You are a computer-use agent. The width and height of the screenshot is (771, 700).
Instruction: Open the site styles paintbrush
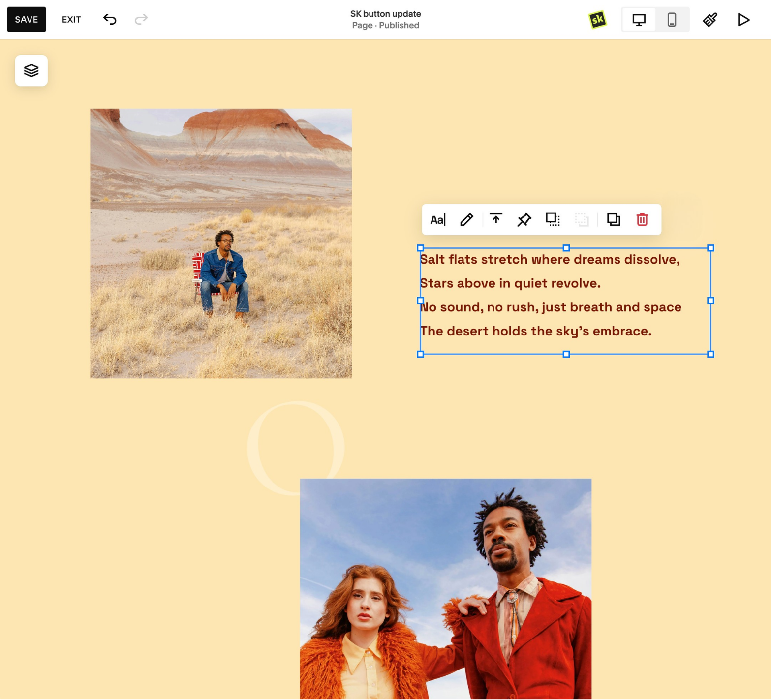[709, 20]
